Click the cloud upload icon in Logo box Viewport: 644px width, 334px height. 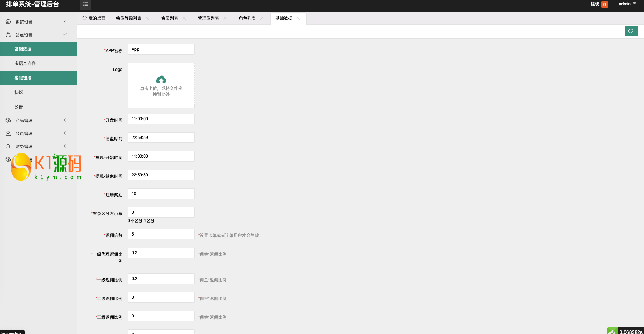pyautogui.click(x=161, y=79)
